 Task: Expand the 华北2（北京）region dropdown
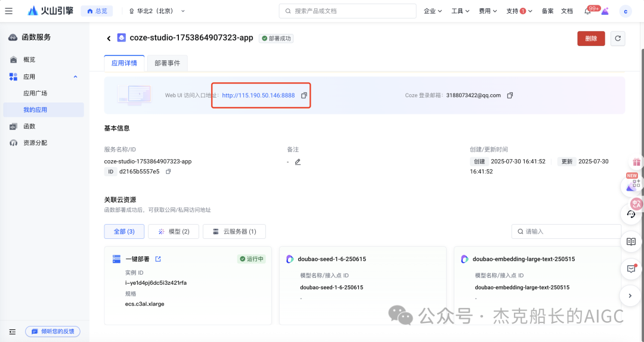pos(157,11)
